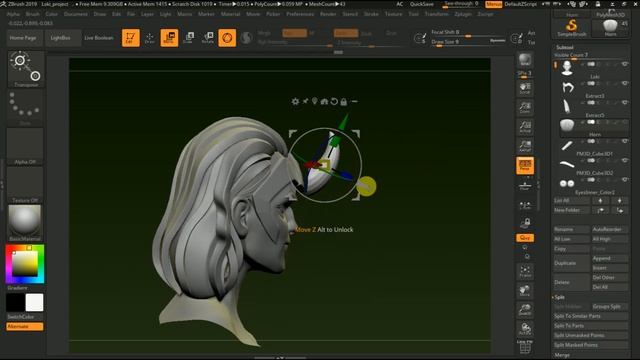This screenshot has width=640, height=360.
Task: Select the white secondary color swatch
Action: tap(34, 302)
